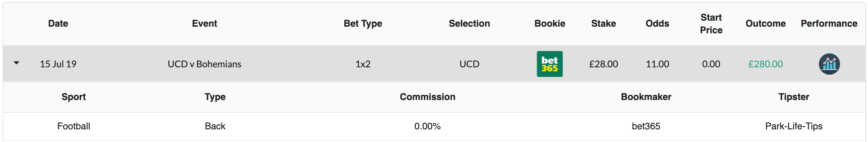This screenshot has width=868, height=142.
Task: Sort by the Date column header
Action: click(x=58, y=23)
